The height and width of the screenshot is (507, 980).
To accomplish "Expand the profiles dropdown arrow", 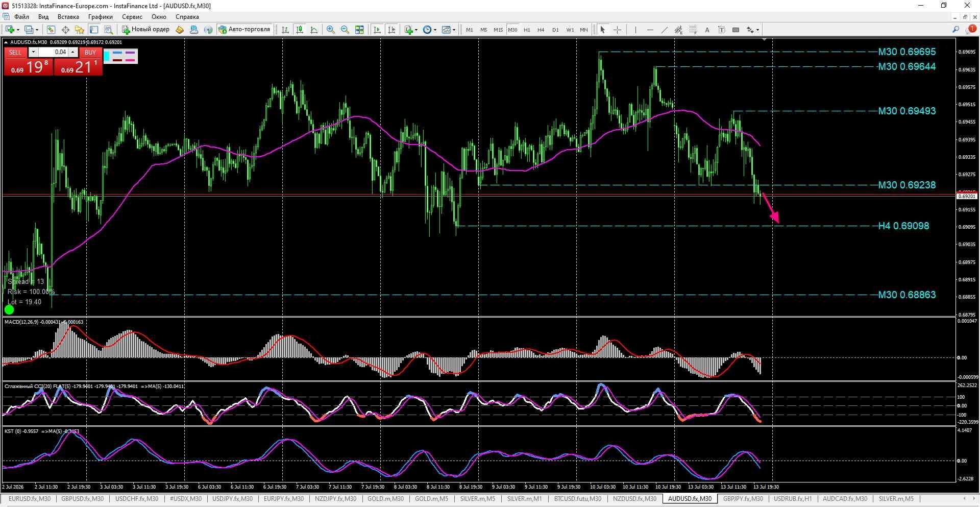I will point(37,30).
